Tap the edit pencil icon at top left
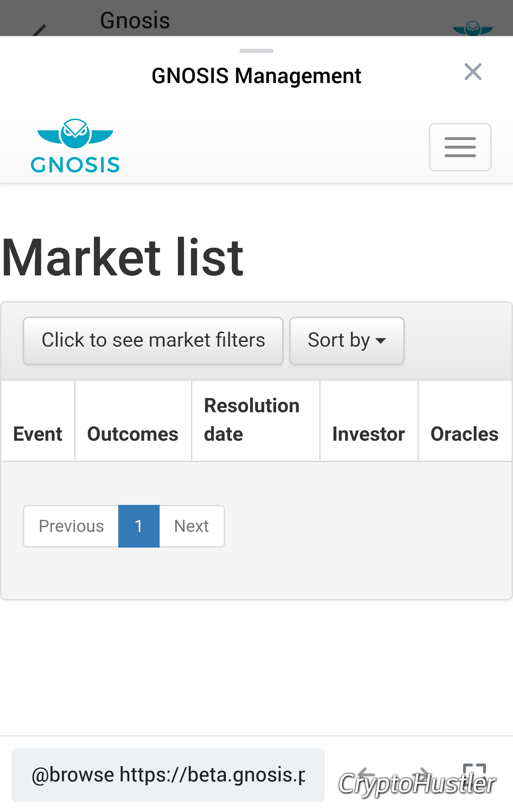Image resolution: width=513 pixels, height=812 pixels. tap(39, 30)
